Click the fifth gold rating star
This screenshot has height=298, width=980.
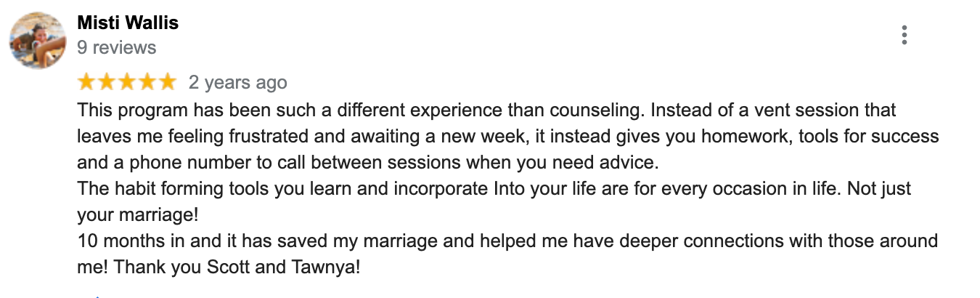pyautogui.click(x=167, y=82)
